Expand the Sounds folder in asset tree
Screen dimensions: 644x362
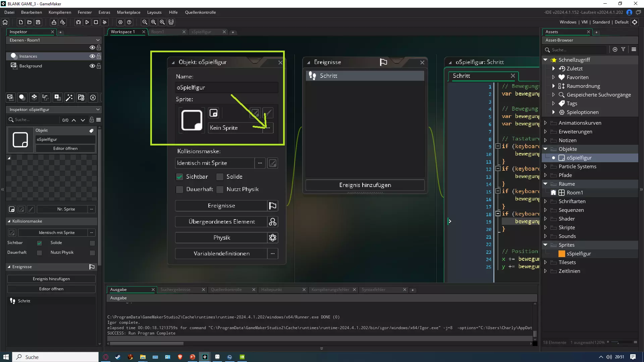pos(545,236)
